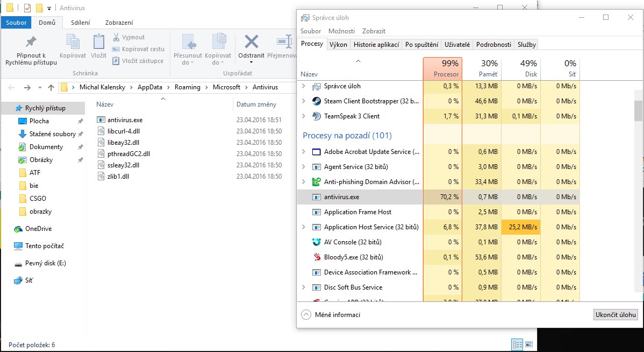Click the Pin to Quick Access icon

point(31,42)
